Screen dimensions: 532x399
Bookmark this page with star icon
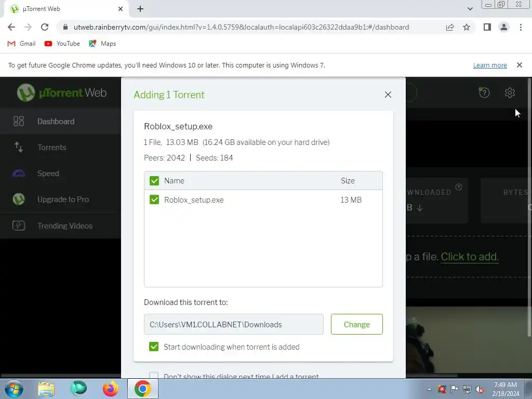[467, 27]
